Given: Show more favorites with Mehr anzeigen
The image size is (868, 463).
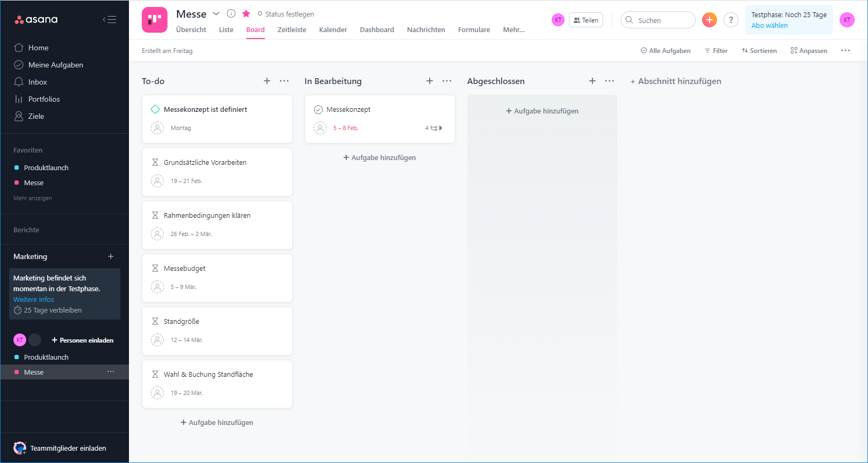Looking at the screenshot, I should (33, 198).
